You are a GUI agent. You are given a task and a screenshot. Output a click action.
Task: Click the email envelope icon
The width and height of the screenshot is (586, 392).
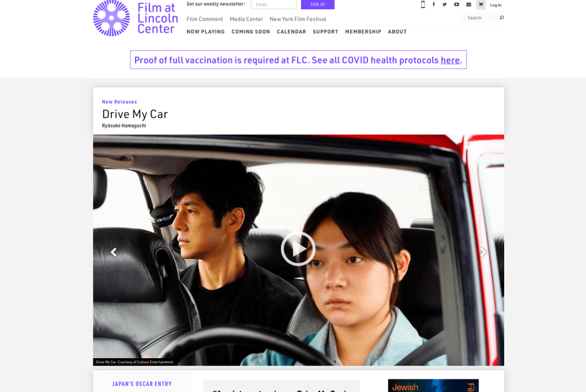click(469, 5)
